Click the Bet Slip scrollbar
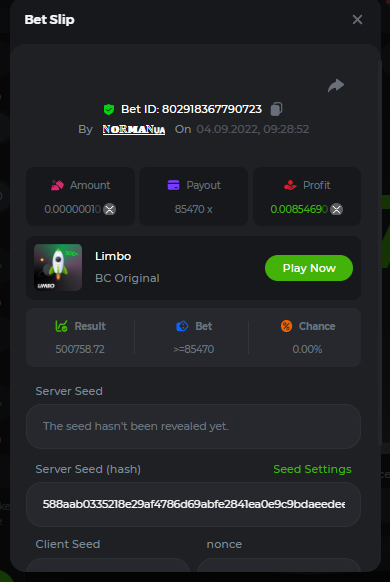This screenshot has width=390, height=582. 379,252
